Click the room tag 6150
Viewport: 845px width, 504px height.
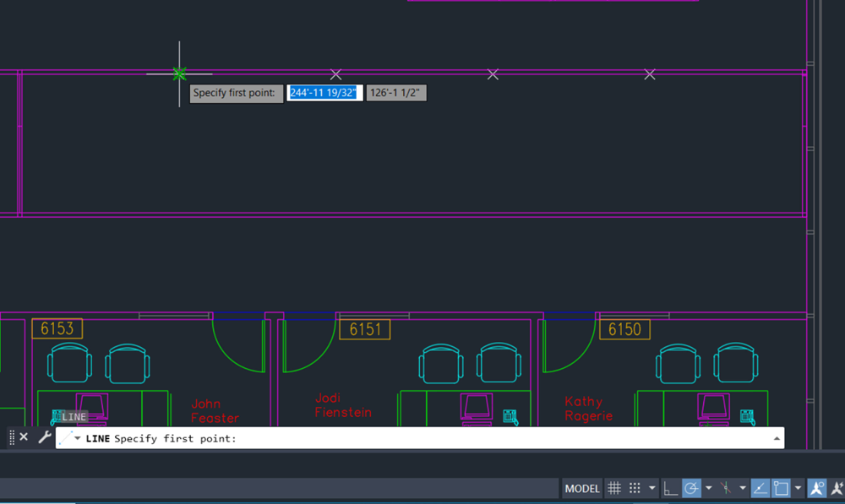624,329
